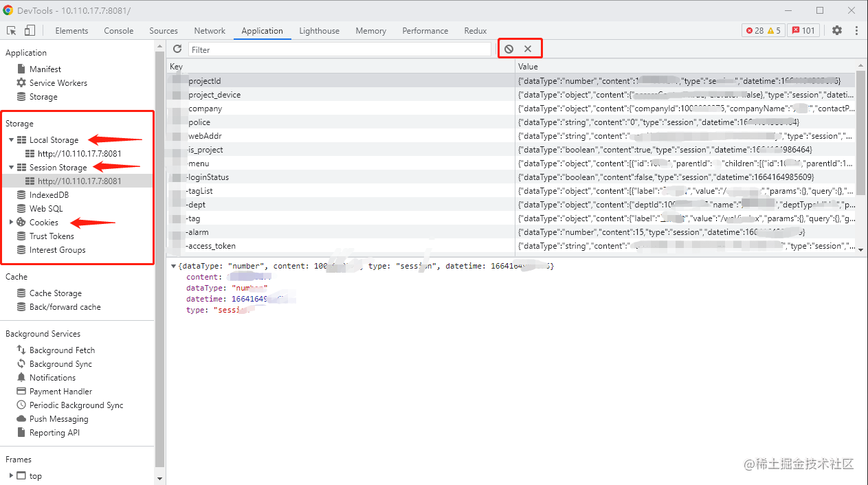Screen dimensions: 868x485
Task: Click the errors and warnings counter
Action: click(x=763, y=31)
